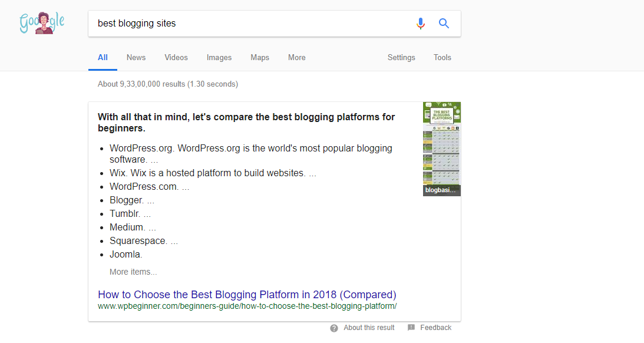Click the Feedback link text
Viewport: 644px width, 343px height.
coord(436,328)
